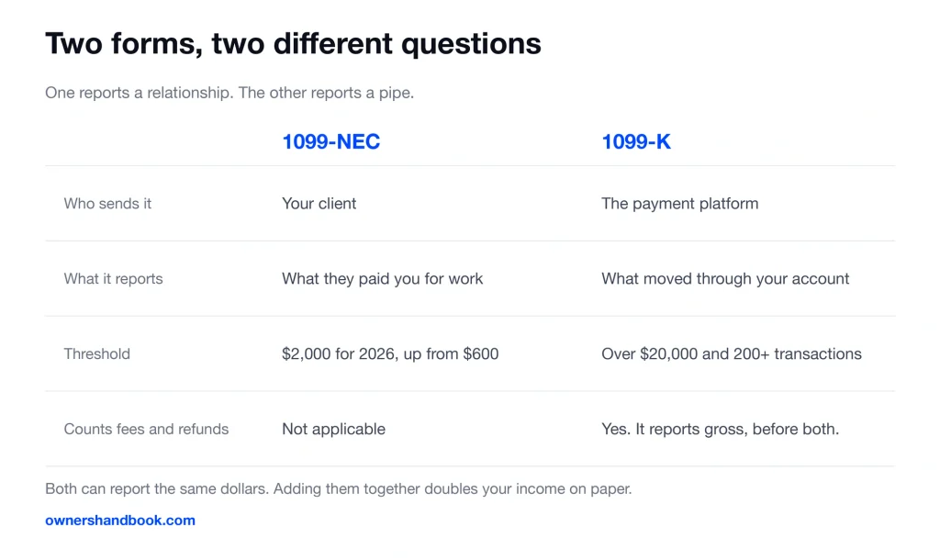The height and width of the screenshot is (560, 940).
Task: Click 'Over $20,000 and 200+ transactions' cell
Action: (732, 353)
